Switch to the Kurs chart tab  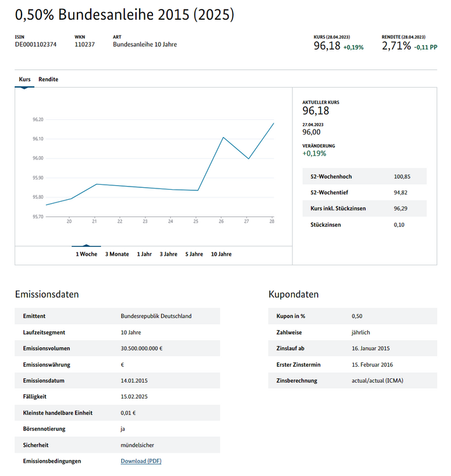tap(25, 79)
